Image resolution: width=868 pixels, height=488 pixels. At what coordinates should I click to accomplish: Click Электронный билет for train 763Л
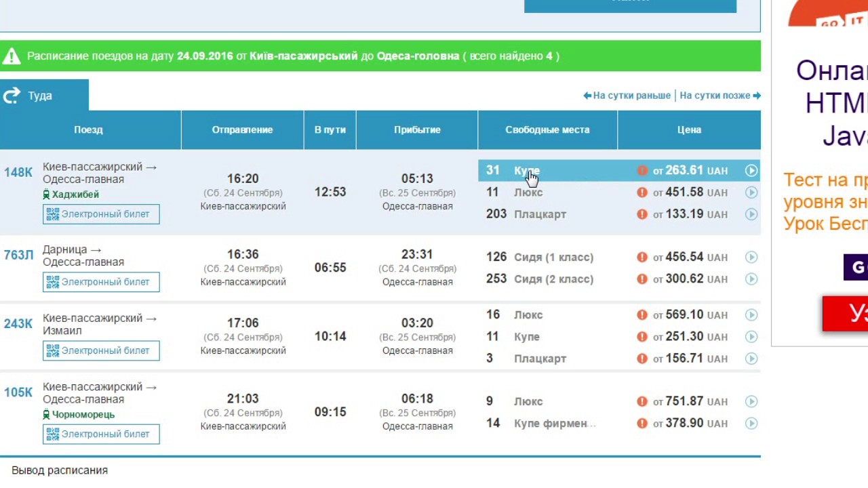(x=101, y=282)
